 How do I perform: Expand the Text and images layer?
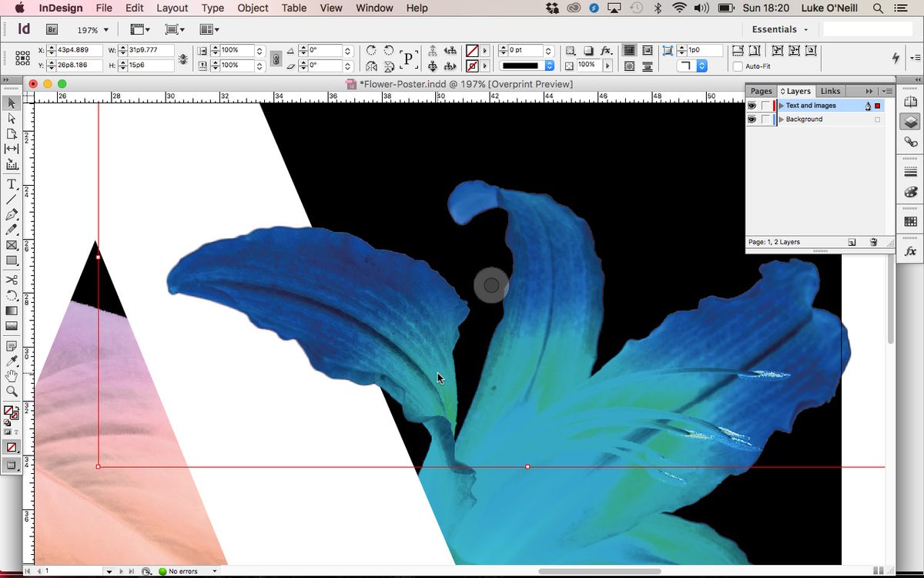pyautogui.click(x=781, y=106)
